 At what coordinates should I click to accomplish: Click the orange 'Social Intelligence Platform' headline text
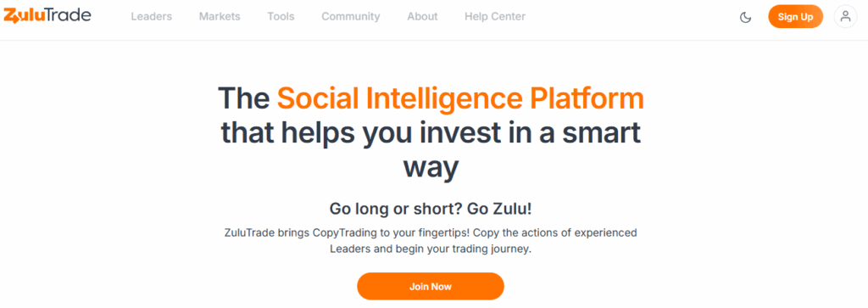coord(460,98)
